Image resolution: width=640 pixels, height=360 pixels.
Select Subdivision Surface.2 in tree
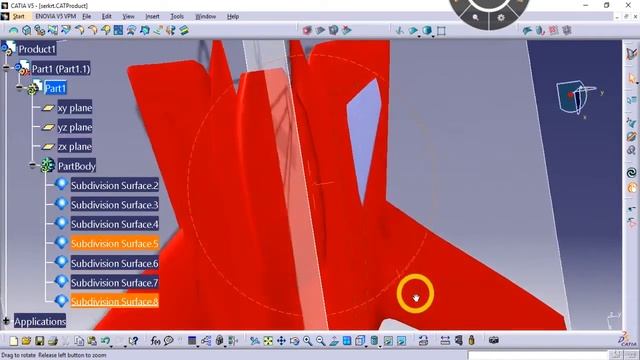115,185
